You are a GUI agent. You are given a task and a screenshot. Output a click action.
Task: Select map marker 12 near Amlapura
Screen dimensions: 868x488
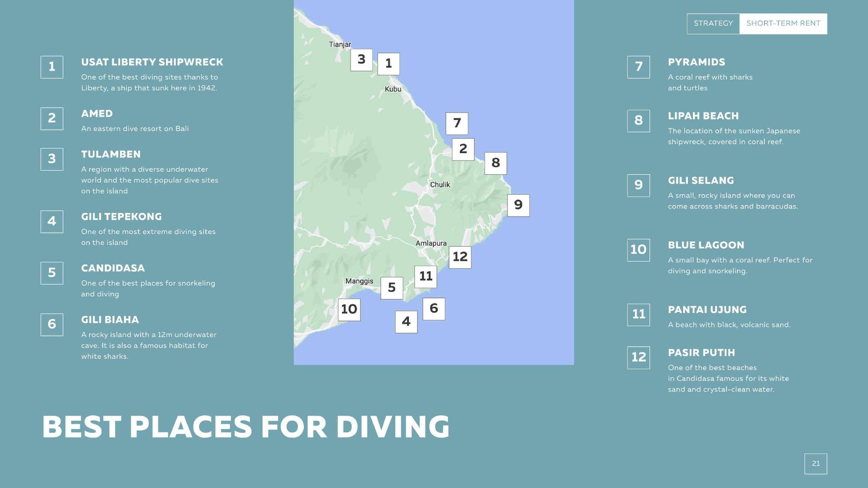pos(460,257)
